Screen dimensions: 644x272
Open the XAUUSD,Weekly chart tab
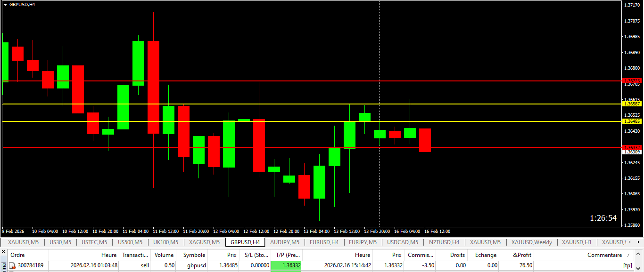[532, 242]
